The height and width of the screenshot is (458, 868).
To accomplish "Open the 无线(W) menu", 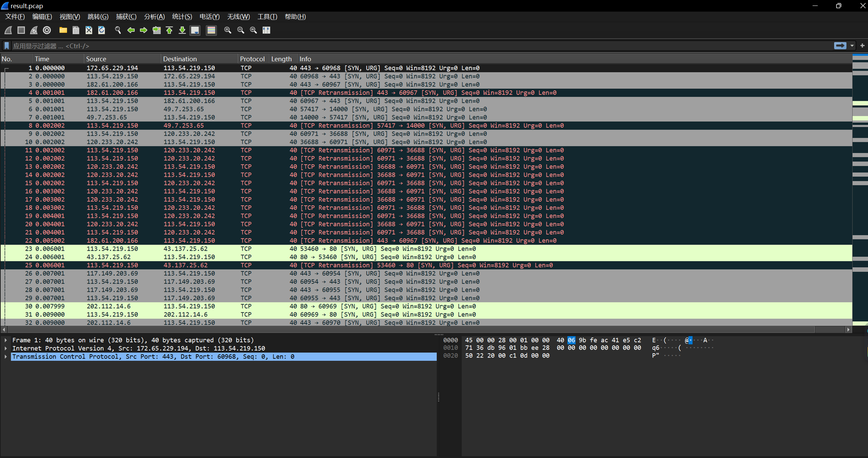I will [238, 17].
